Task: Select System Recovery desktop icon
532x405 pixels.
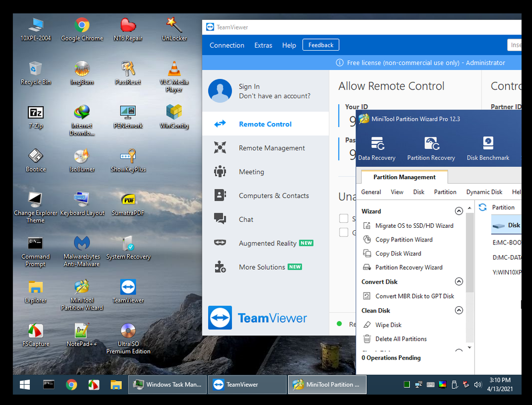Action: pyautogui.click(x=128, y=248)
